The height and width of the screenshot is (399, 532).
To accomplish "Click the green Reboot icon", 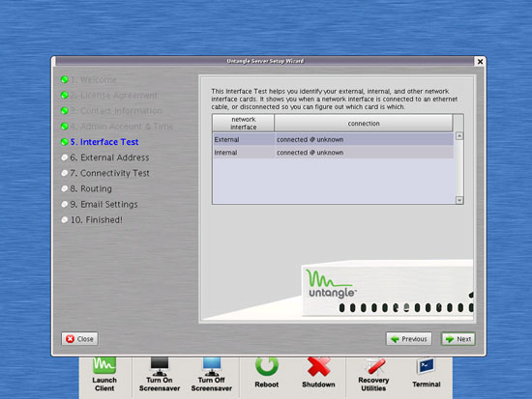I will [267, 366].
